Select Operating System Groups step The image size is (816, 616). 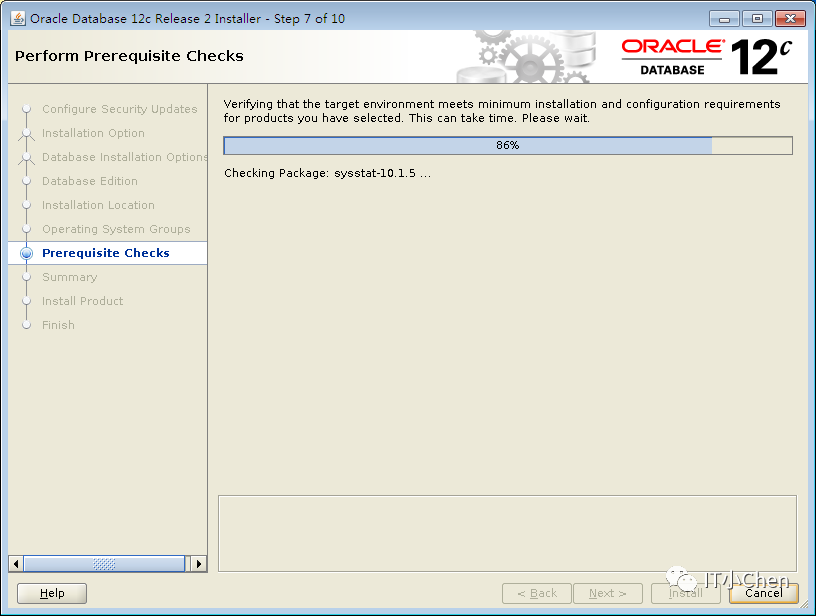pos(116,229)
